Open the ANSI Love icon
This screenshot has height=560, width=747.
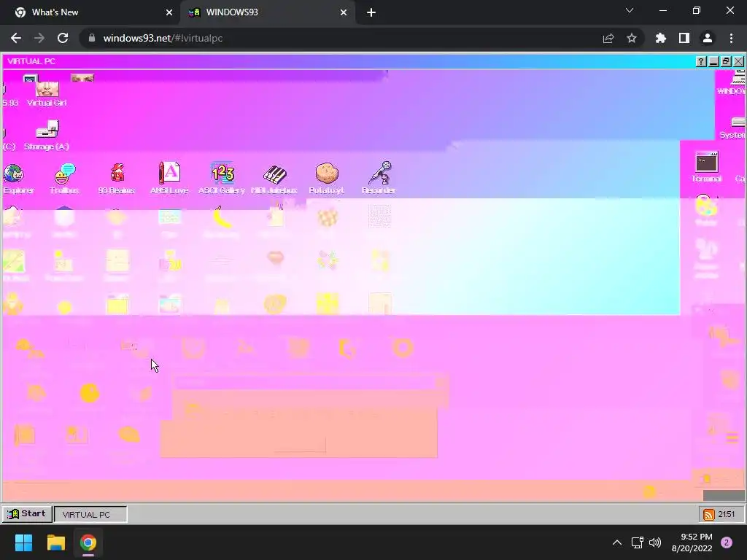(x=169, y=178)
